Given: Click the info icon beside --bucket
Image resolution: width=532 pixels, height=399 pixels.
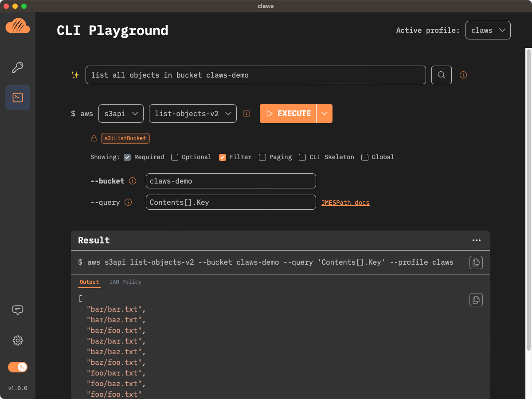Looking at the screenshot, I should point(132,181).
